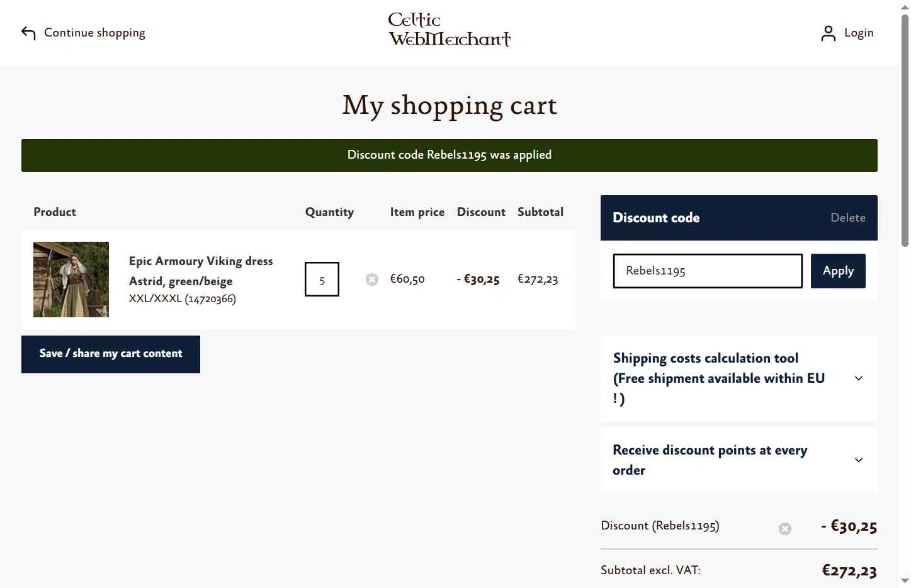Click the item price €60,50
The image size is (911, 588).
pos(407,279)
